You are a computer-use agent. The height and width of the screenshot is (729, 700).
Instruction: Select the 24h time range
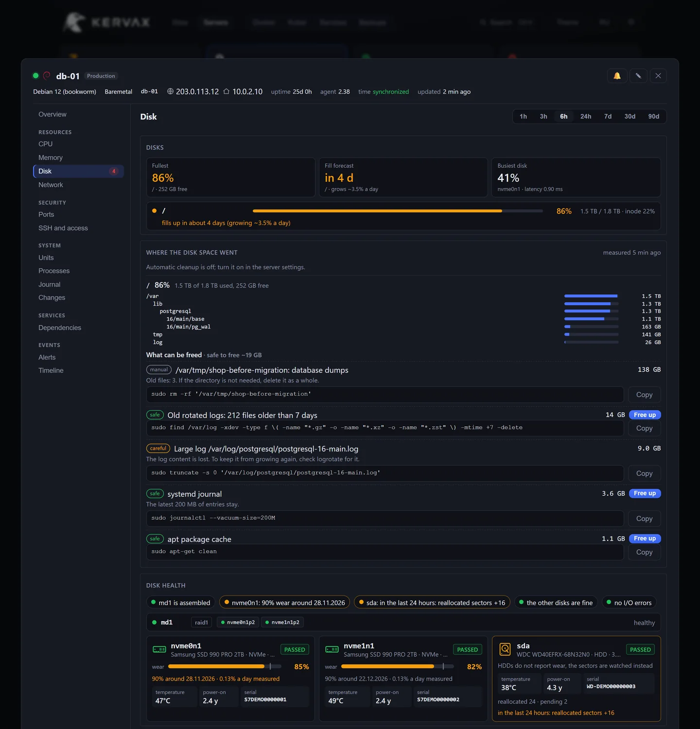pyautogui.click(x=586, y=117)
